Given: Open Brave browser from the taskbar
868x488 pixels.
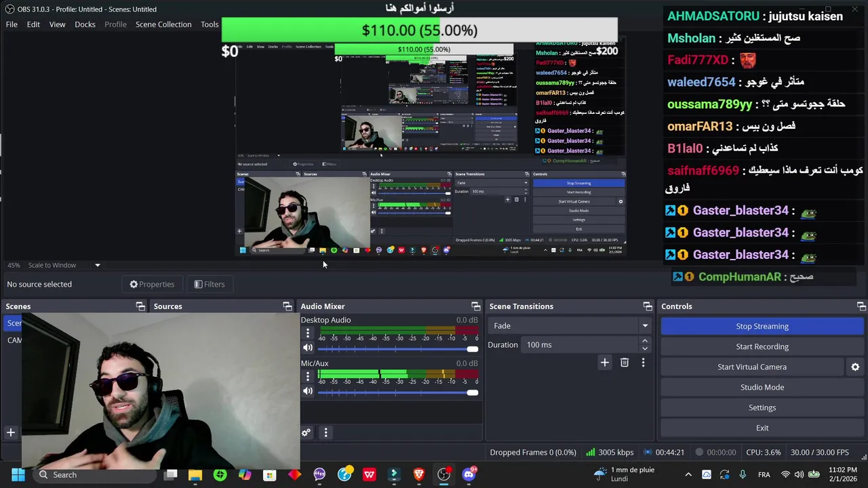Looking at the screenshot, I should 418,474.
